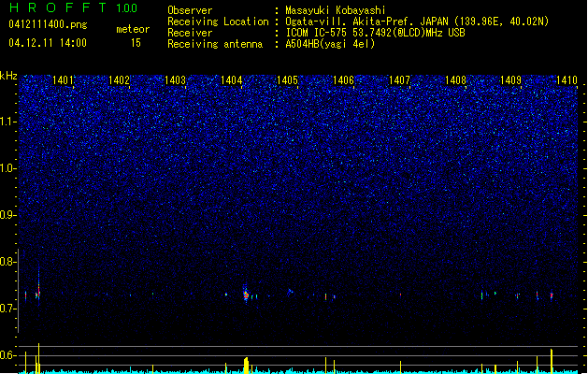Click the wide yellow intensity bar below 1404

click(246, 366)
